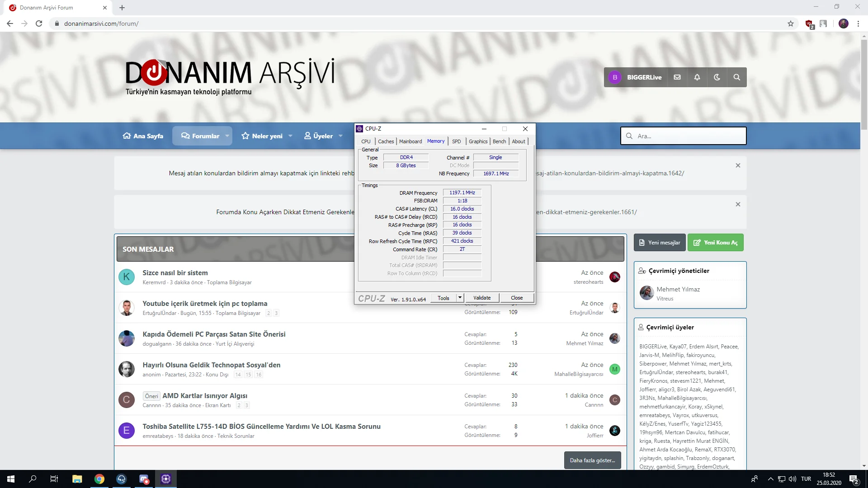This screenshot has width=868, height=488.
Task: Expand the Forumlar dropdown arrow
Action: coord(227,136)
